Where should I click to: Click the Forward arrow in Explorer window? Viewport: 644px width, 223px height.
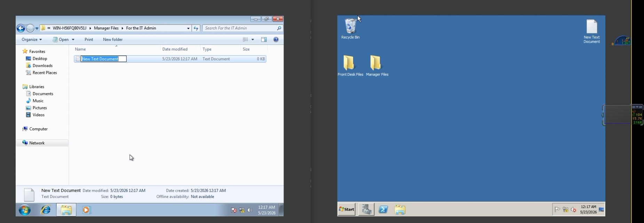(30, 28)
